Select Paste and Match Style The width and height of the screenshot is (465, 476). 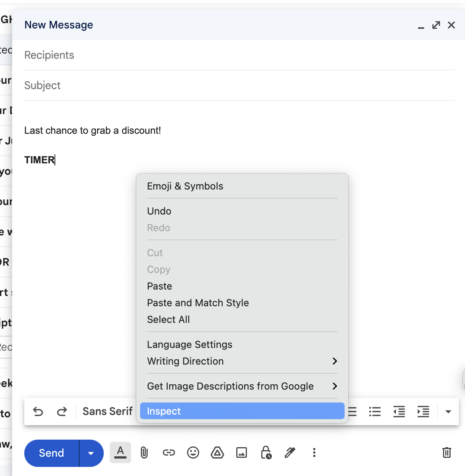click(198, 303)
